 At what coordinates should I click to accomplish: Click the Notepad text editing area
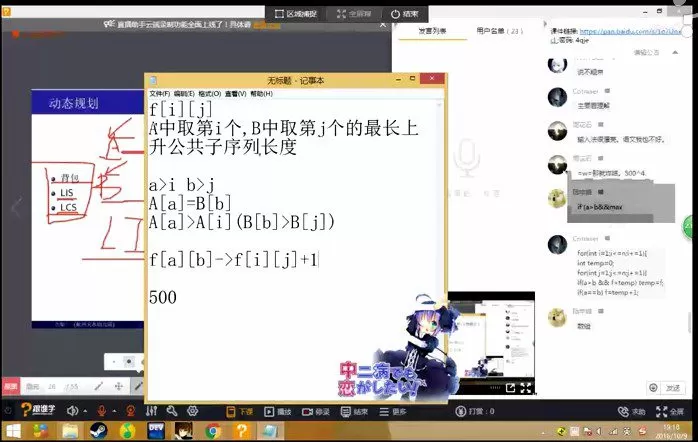[x=292, y=249]
